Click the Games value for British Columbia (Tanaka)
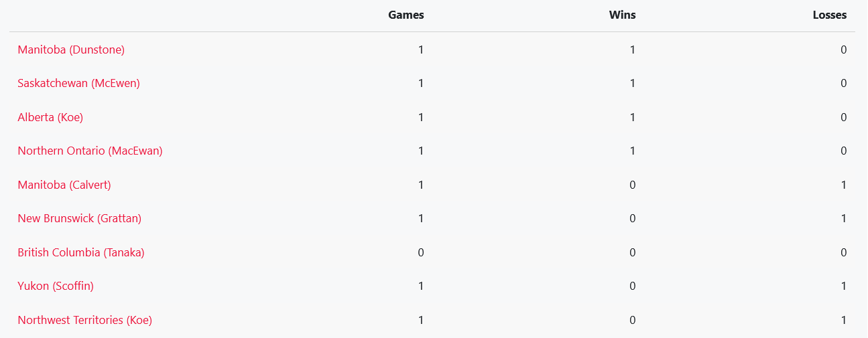Screen dimensions: 868x338 point(421,252)
